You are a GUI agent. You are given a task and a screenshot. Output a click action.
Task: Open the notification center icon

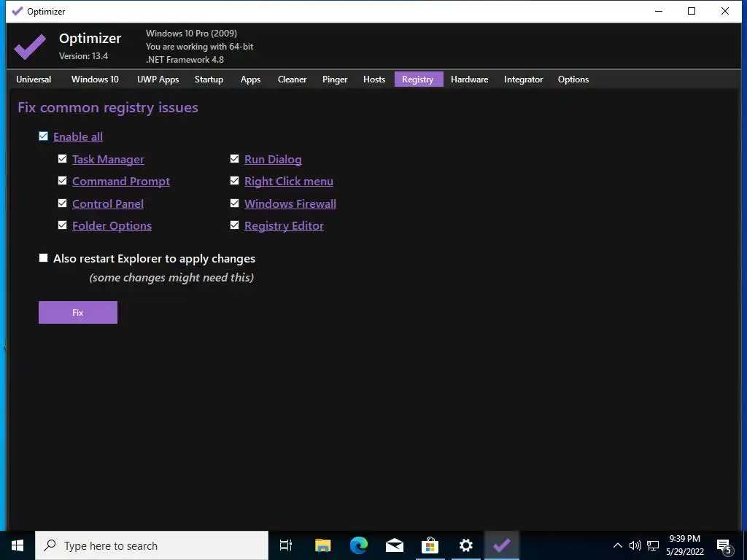724,547
